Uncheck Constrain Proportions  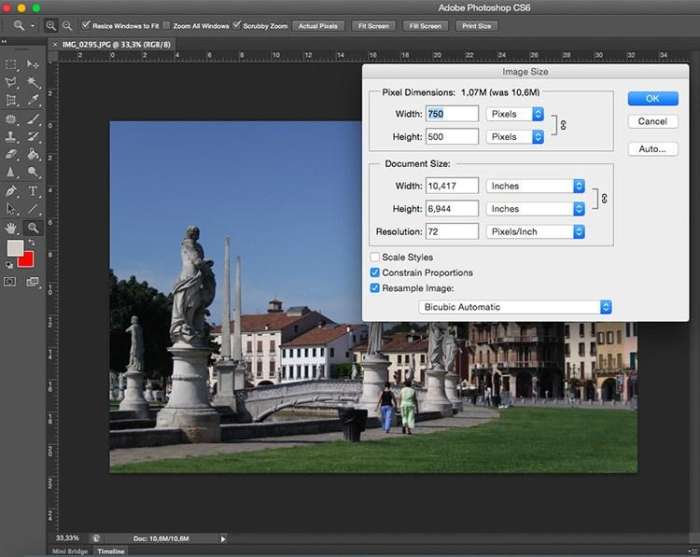pos(375,273)
